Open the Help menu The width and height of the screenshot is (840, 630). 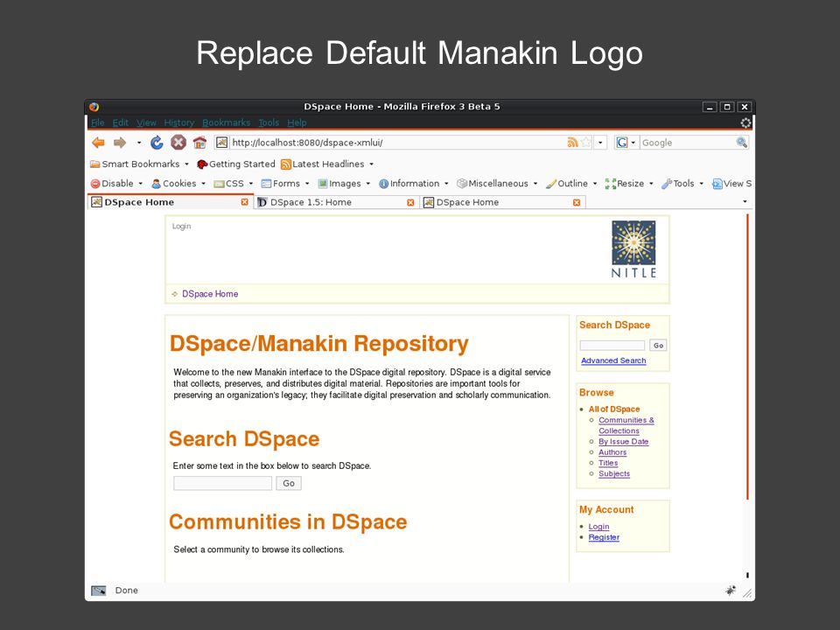click(x=297, y=122)
